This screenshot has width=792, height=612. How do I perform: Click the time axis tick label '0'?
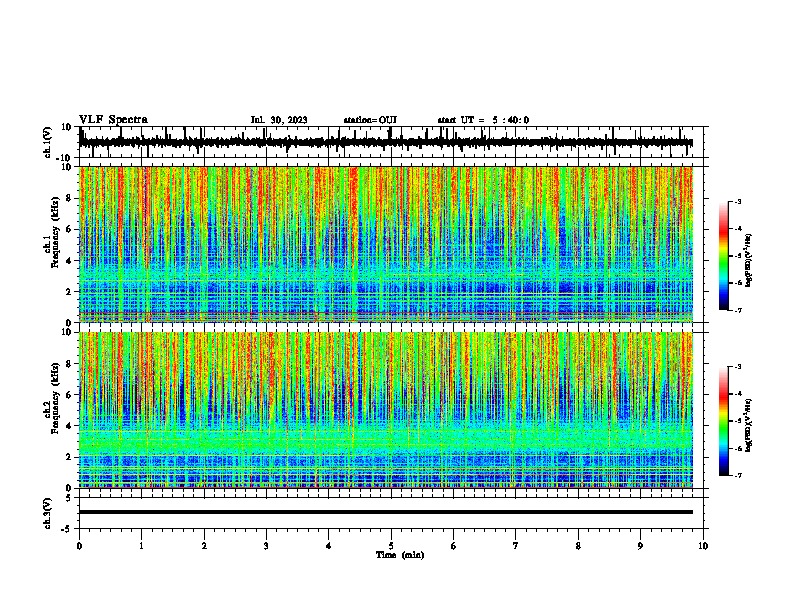point(79,546)
